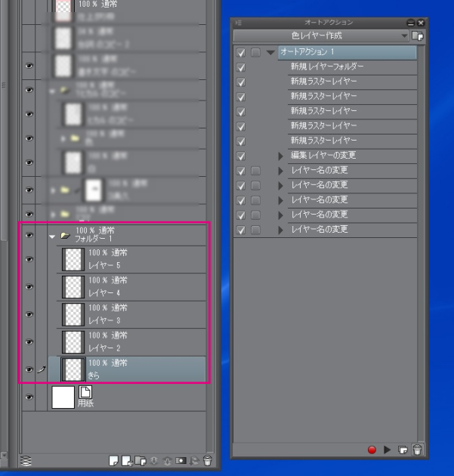Expand the last レイヤー名の変更 step
Viewport: 454px width, 476px height.
[280, 230]
